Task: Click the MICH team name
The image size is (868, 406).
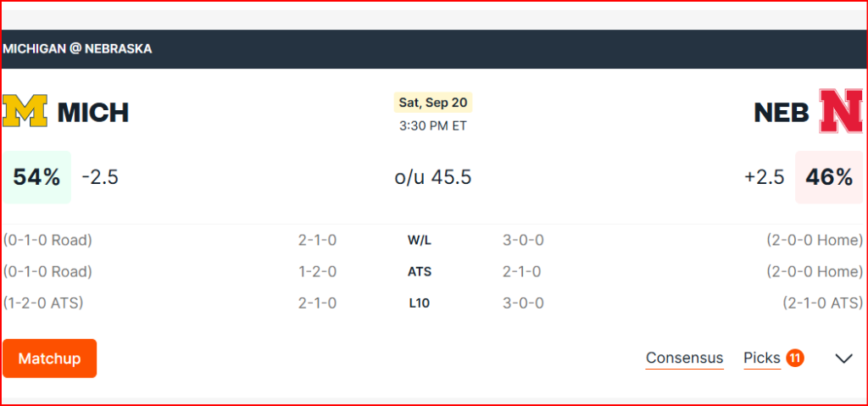Action: pyautogui.click(x=93, y=112)
